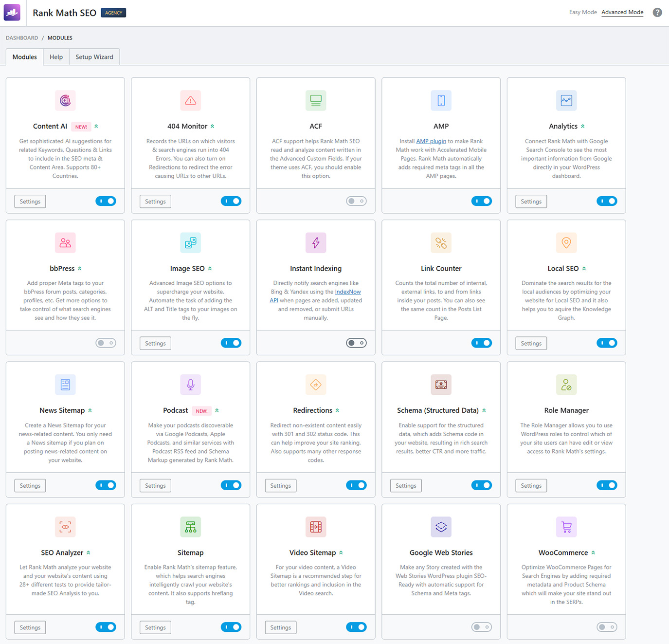
Task: Open Video Sitemap Settings button
Action: (281, 628)
